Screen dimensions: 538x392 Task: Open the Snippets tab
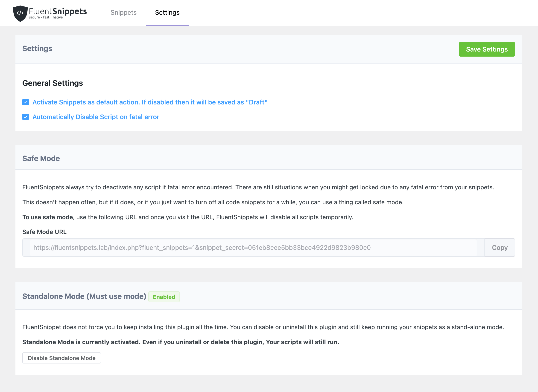(123, 13)
